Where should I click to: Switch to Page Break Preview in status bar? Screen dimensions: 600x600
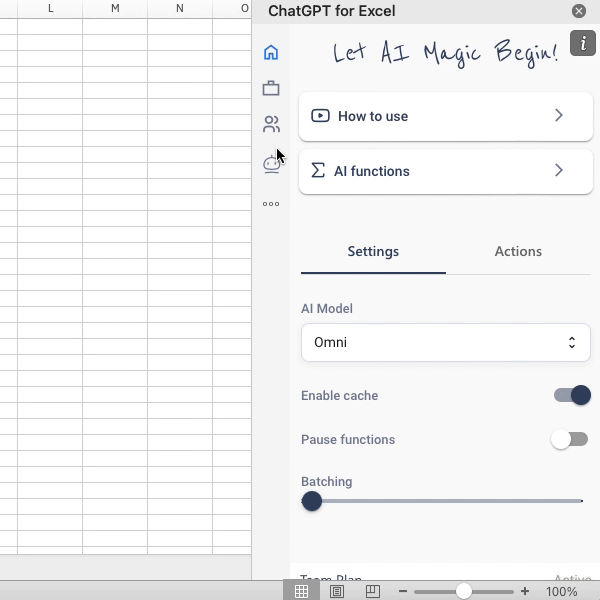[372, 591]
